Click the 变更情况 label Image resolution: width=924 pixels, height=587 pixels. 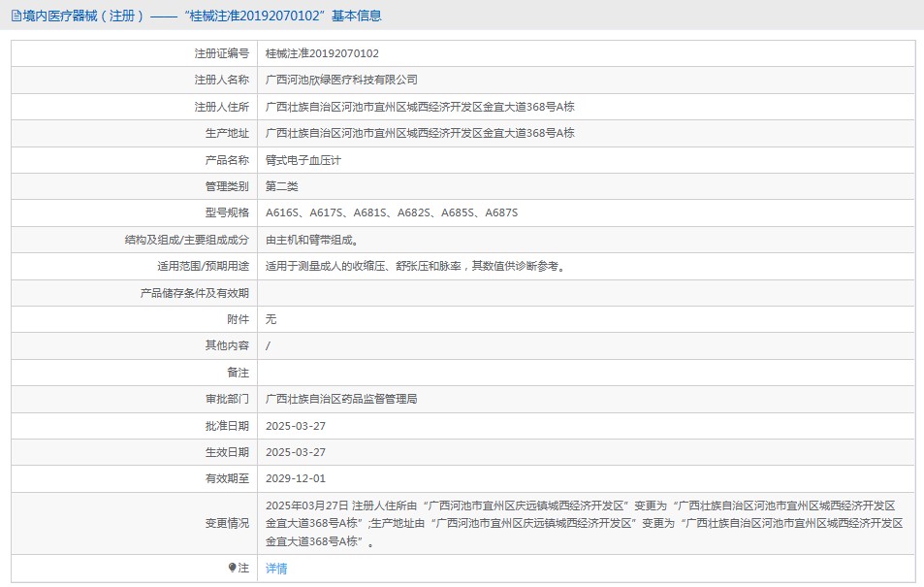[x=227, y=523]
